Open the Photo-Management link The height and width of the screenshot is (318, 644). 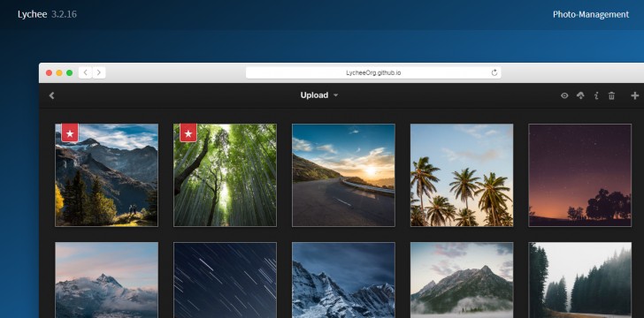tap(591, 14)
